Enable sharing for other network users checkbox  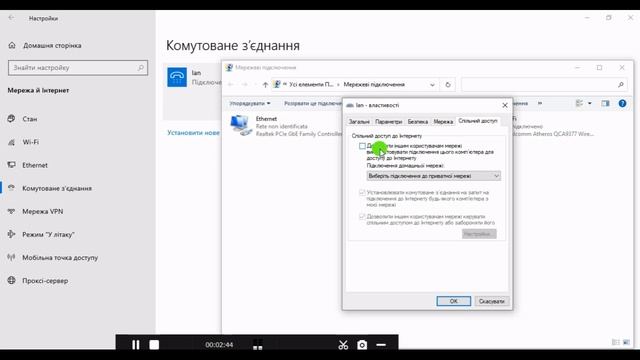362,146
